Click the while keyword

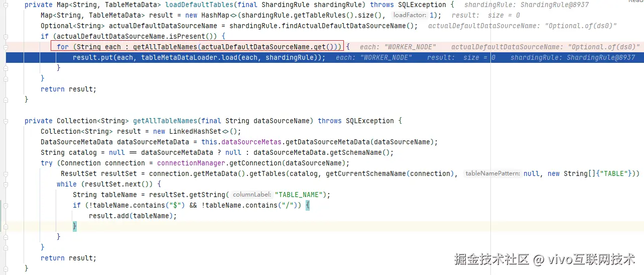pos(67,184)
